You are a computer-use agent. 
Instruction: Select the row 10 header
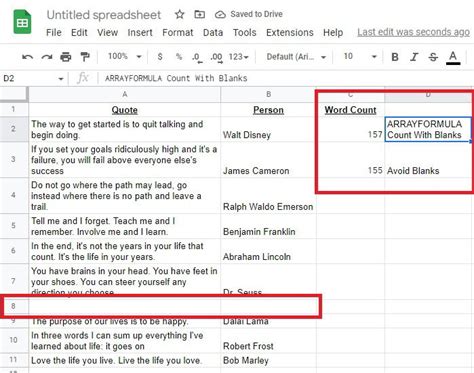(13, 340)
